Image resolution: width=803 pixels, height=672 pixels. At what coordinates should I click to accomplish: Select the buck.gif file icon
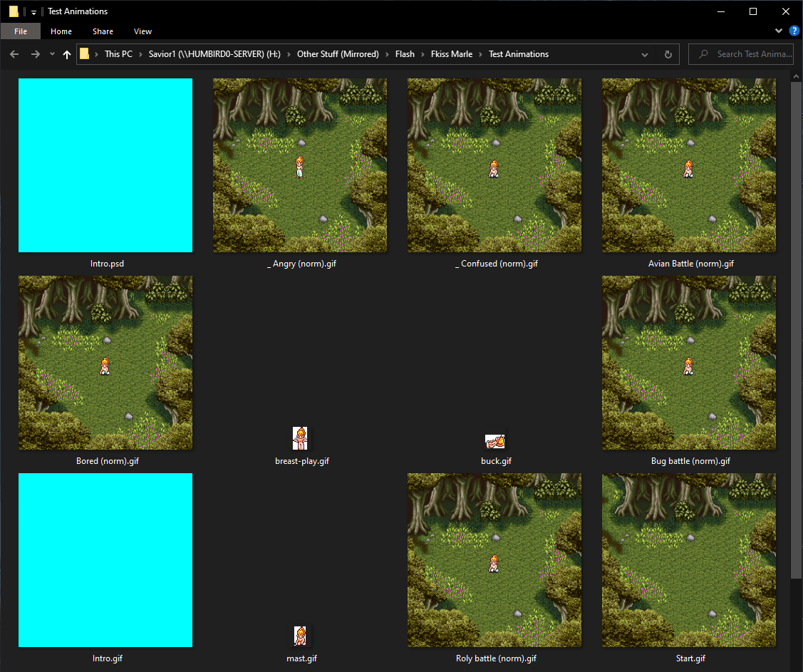tap(495, 440)
